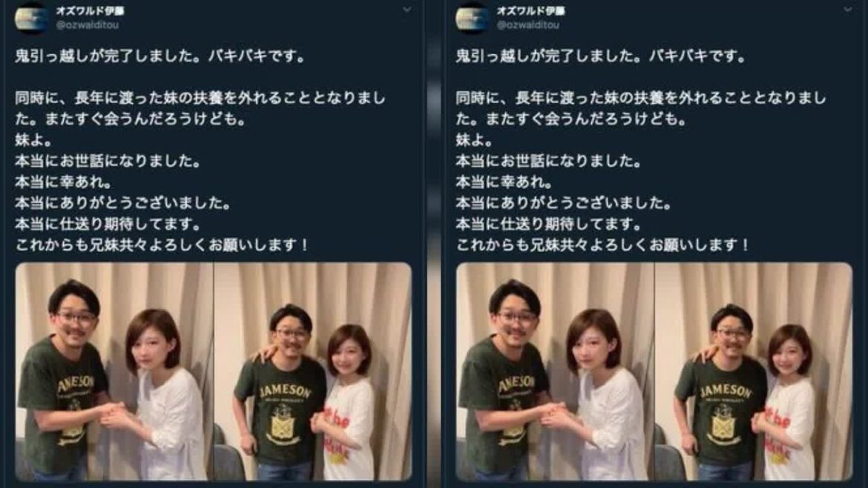Image resolution: width=868 pixels, height=488 pixels.
Task: Click the オズワルド伊藤 display name in left tweet
Action: 91,10
